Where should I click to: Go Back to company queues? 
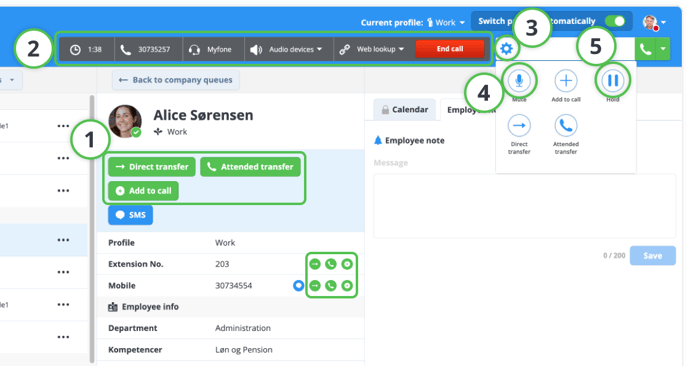coord(176,80)
